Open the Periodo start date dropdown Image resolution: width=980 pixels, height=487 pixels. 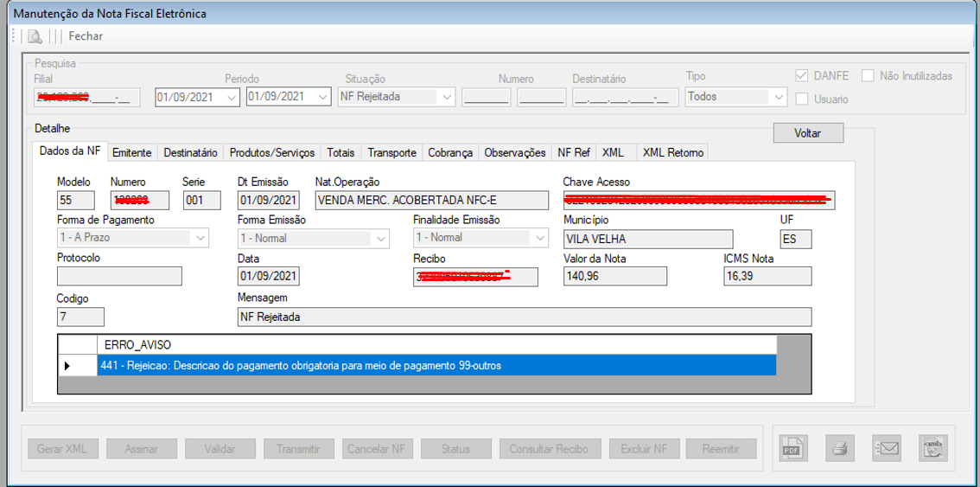(232, 98)
